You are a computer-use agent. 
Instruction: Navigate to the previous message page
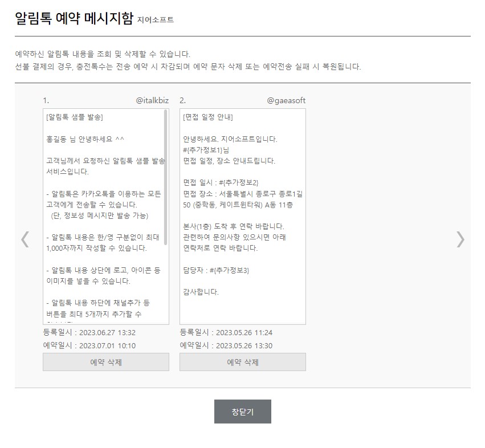[24, 239]
